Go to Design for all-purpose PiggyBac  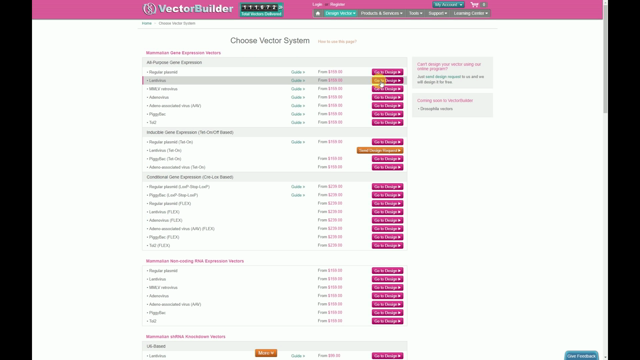coord(387,114)
